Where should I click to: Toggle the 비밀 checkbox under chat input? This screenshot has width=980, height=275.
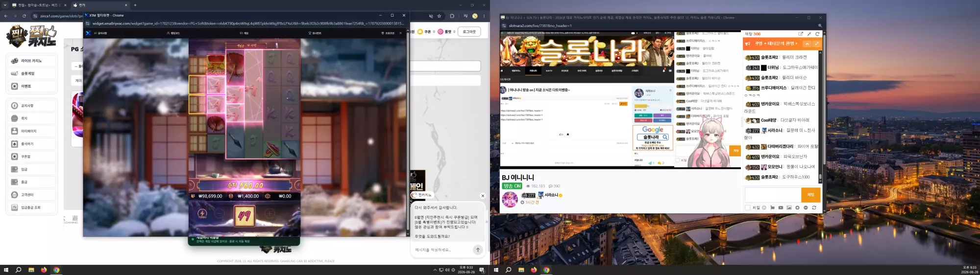coord(748,208)
